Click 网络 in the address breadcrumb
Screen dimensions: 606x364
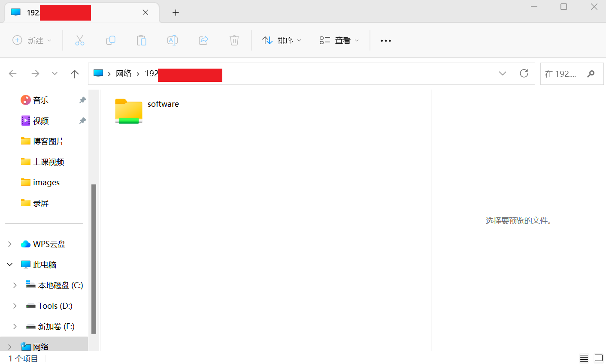[x=124, y=74]
